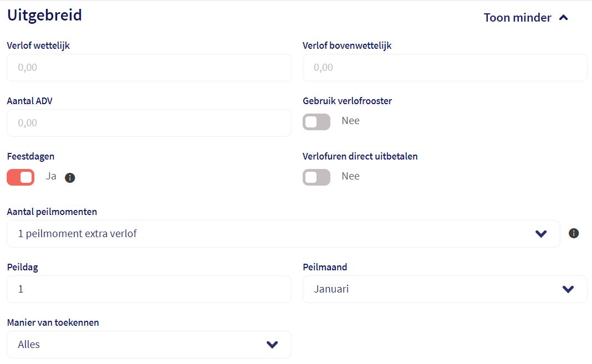Click the Uitgebreid section heading
This screenshot has width=592, height=364.
(44, 15)
